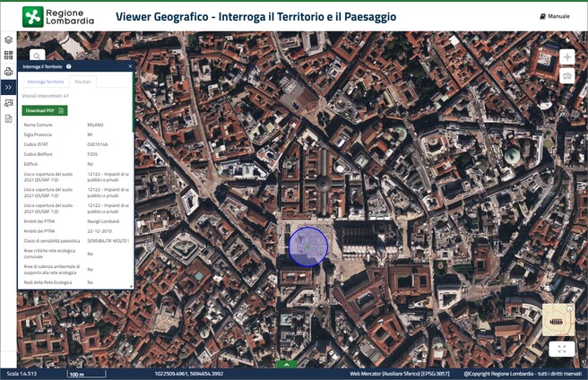Select the Sigla Provincia row label
This screenshot has width=588, height=380.
tap(38, 134)
